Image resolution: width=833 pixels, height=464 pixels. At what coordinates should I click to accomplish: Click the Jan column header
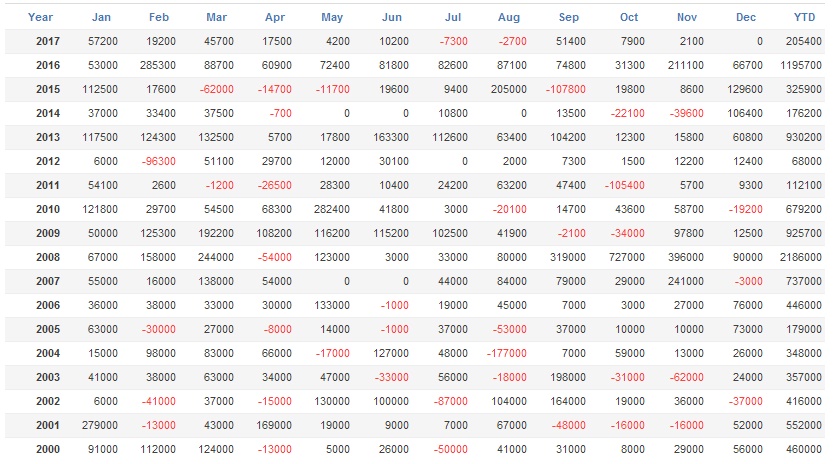tap(101, 17)
